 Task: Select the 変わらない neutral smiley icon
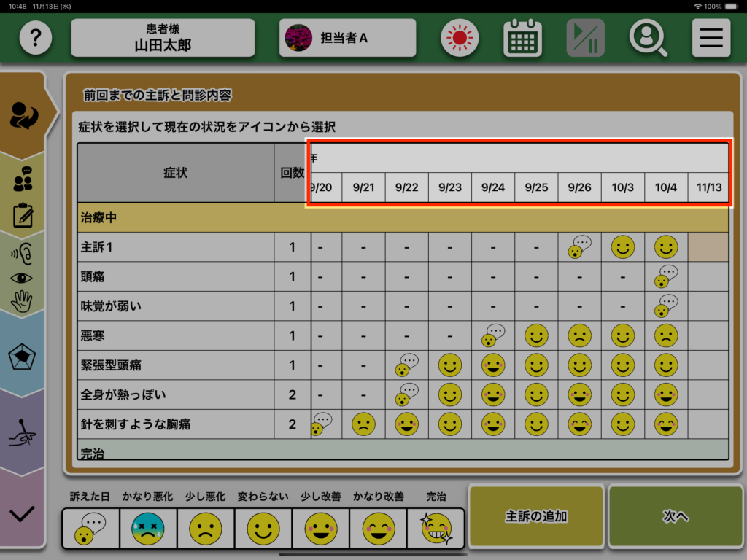click(263, 528)
